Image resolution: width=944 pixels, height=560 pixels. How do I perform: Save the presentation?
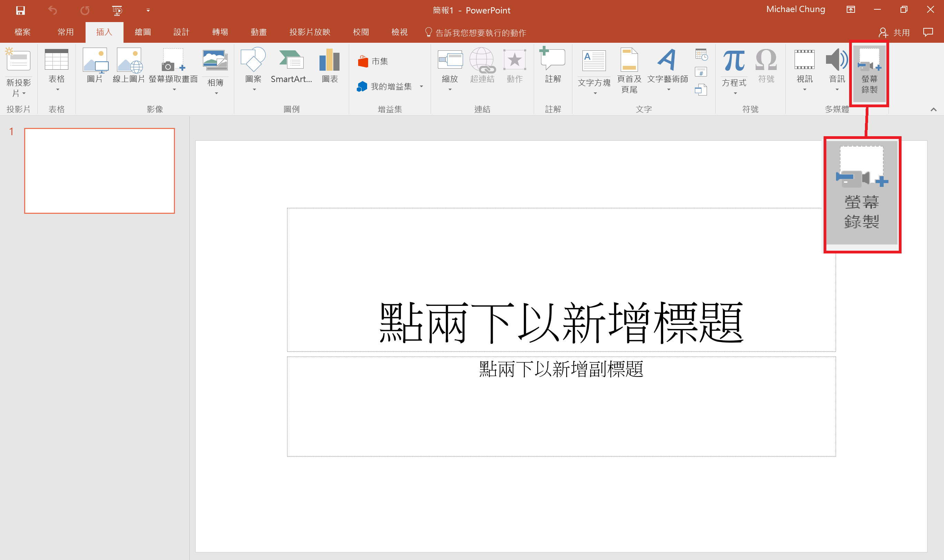click(x=20, y=10)
